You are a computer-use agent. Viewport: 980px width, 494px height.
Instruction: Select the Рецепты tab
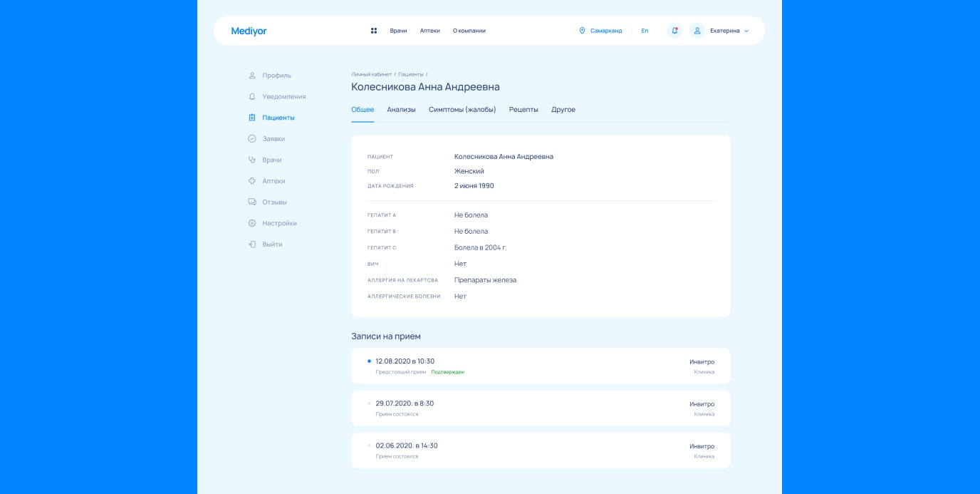tap(523, 110)
